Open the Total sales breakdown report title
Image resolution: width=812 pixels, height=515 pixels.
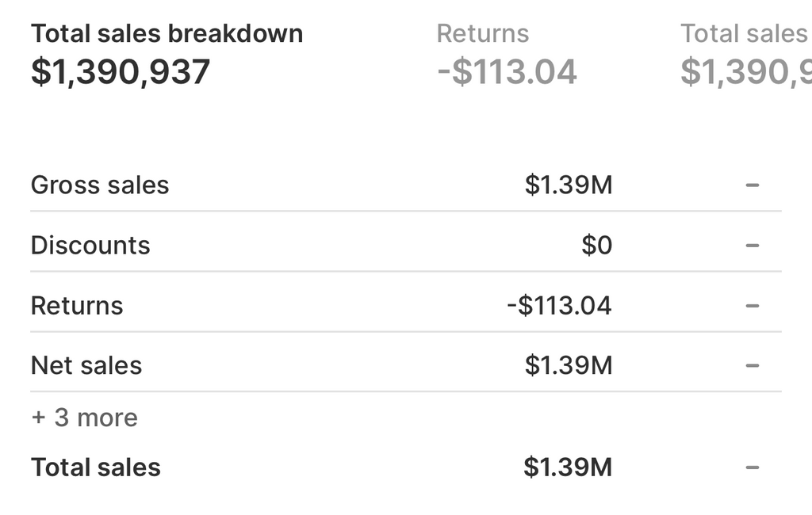[167, 34]
